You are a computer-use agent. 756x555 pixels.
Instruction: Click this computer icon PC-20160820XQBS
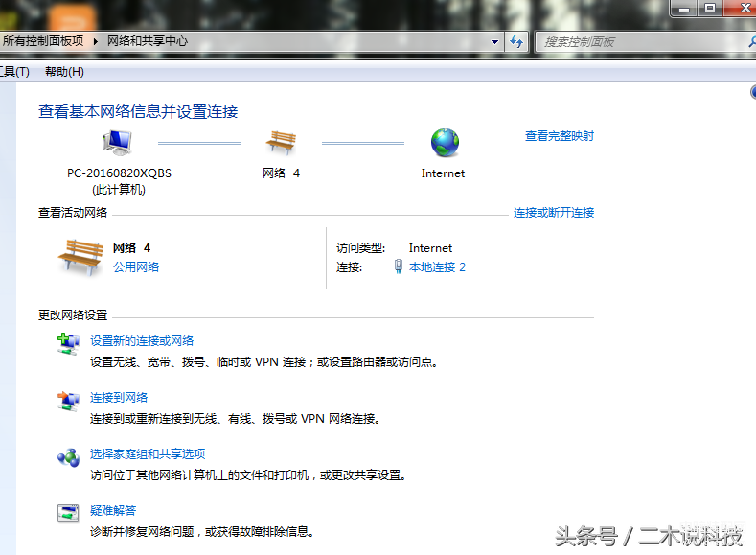(117, 142)
